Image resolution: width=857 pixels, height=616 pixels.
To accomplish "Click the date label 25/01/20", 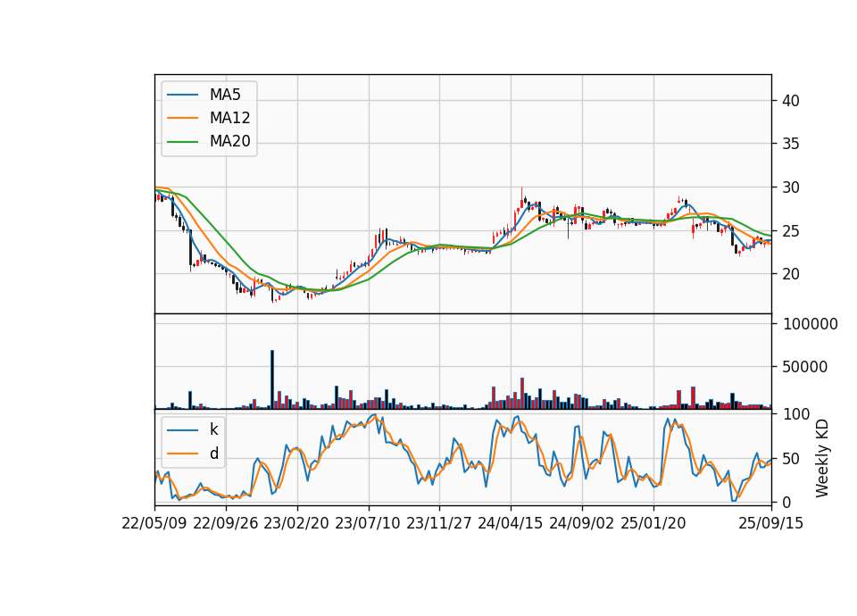I will [653, 523].
